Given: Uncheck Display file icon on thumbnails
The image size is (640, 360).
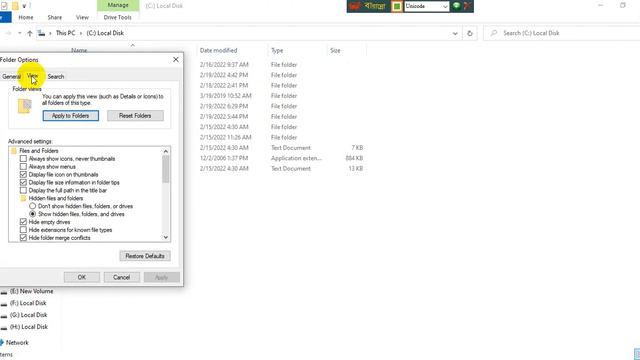Looking at the screenshot, I should 23,175.
